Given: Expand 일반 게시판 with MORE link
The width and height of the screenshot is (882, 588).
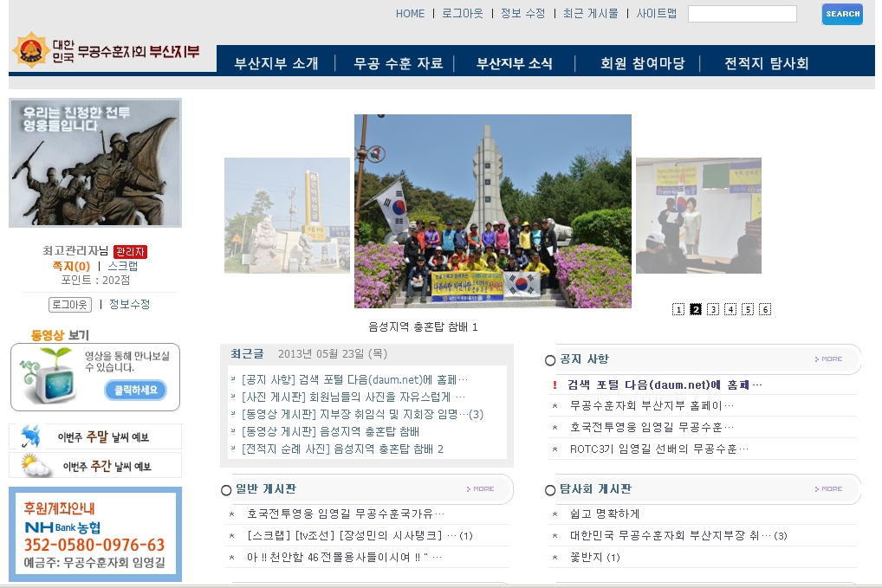Looking at the screenshot, I should [480, 488].
